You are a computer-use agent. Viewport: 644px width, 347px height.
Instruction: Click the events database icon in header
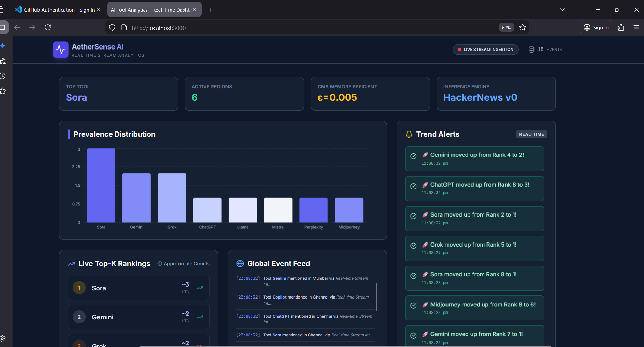click(x=531, y=50)
